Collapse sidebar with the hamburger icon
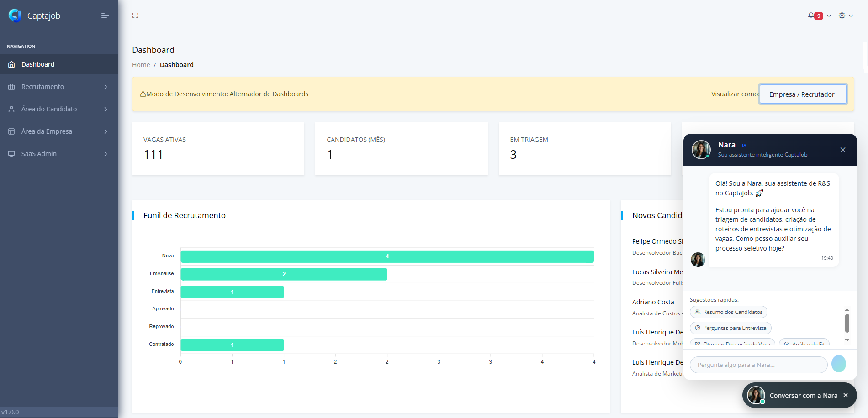The width and height of the screenshot is (868, 418). coord(105,16)
